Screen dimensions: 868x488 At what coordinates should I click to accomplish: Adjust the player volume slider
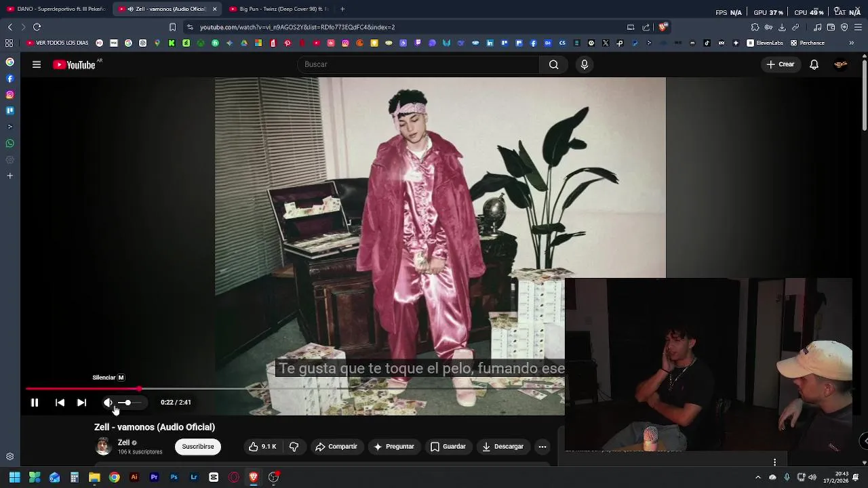(x=130, y=403)
